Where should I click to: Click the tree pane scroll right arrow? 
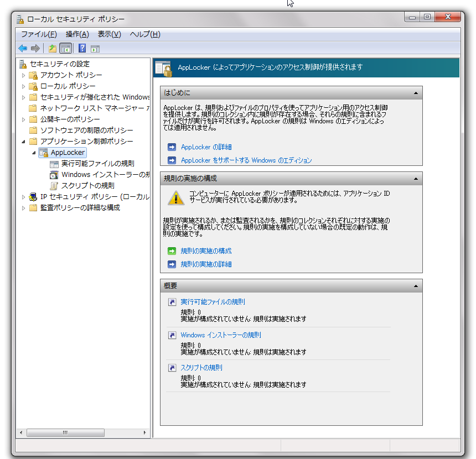pyautogui.click(x=144, y=432)
